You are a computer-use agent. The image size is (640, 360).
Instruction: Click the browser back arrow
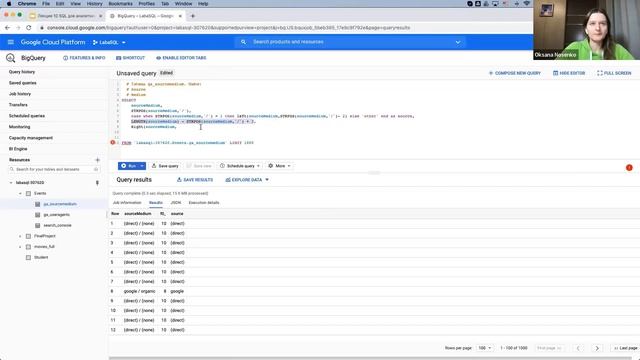(x=7, y=28)
